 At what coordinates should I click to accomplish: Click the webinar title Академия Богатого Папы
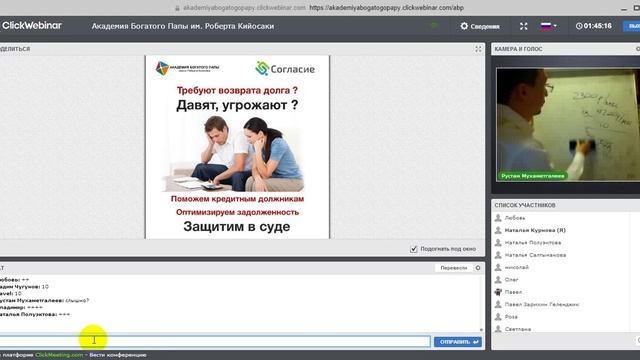coord(183,26)
